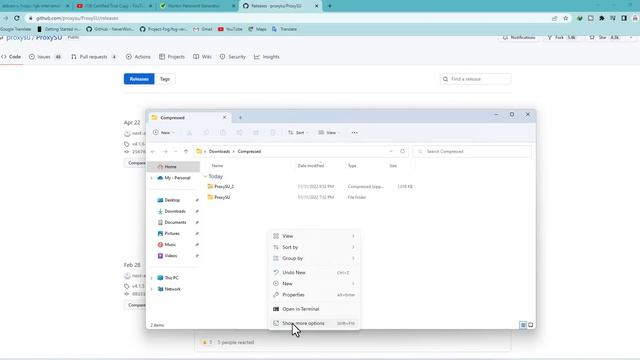Image resolution: width=640 pixels, height=360 pixels.
Task: Open GitHub Pull requests tab
Action: [94, 57]
